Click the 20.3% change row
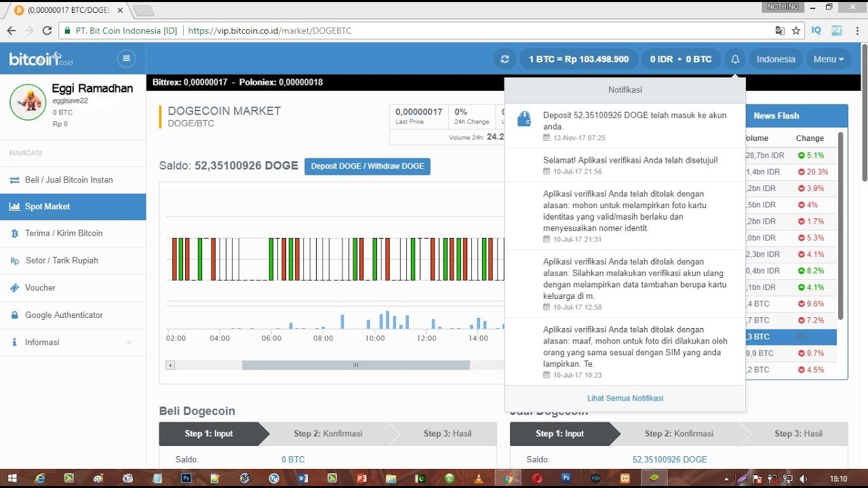Screen dimensions: 868x488 point(791,171)
